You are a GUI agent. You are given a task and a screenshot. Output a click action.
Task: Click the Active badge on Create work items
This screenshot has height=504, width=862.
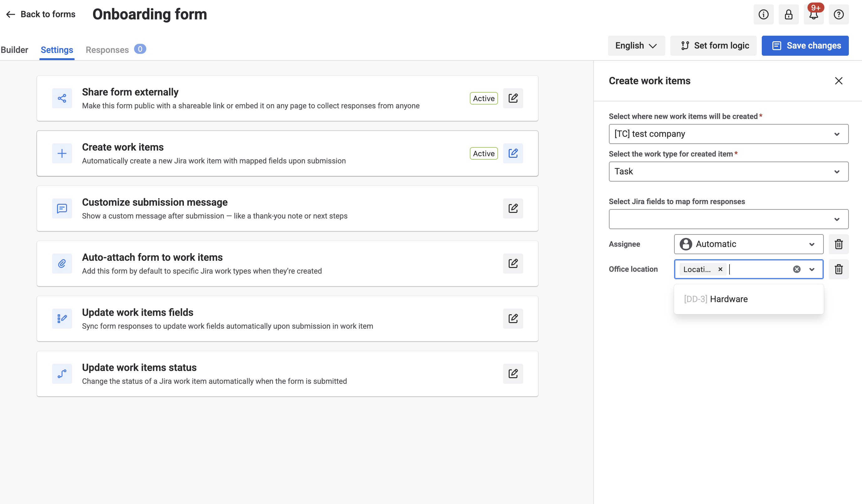(x=484, y=153)
